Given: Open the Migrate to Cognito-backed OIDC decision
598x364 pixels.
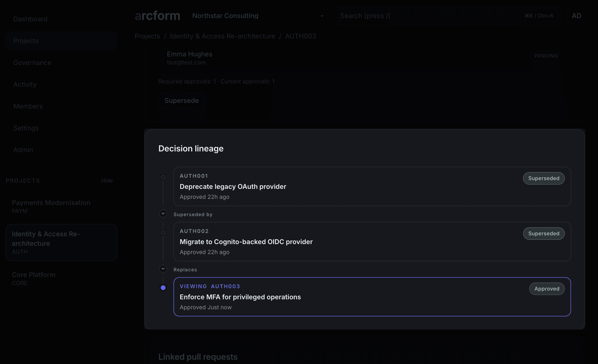Looking at the screenshot, I should point(246,241).
